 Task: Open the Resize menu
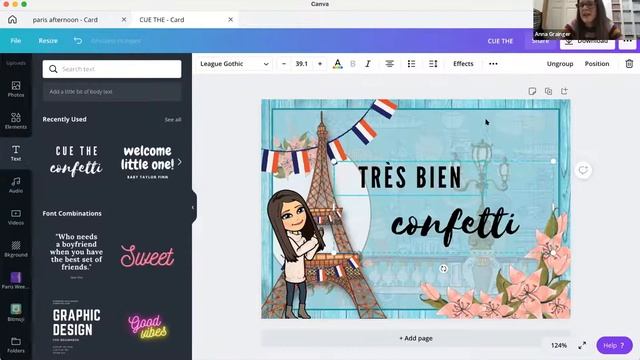[48, 41]
